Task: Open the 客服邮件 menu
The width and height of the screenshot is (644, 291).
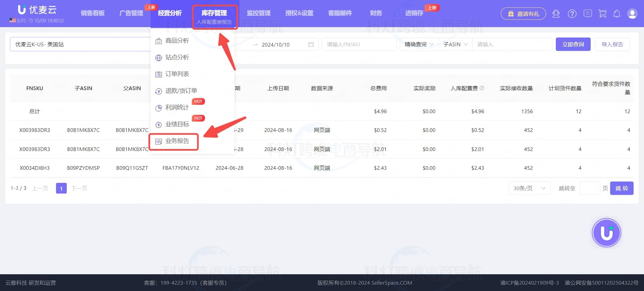Action: [x=340, y=13]
